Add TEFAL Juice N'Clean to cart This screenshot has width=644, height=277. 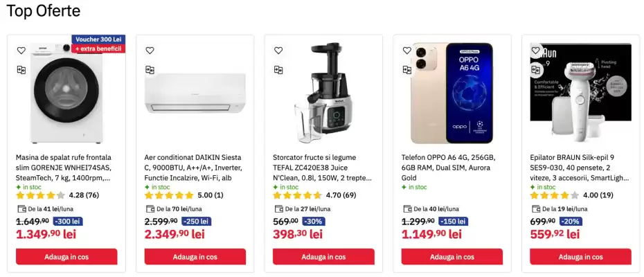click(323, 257)
